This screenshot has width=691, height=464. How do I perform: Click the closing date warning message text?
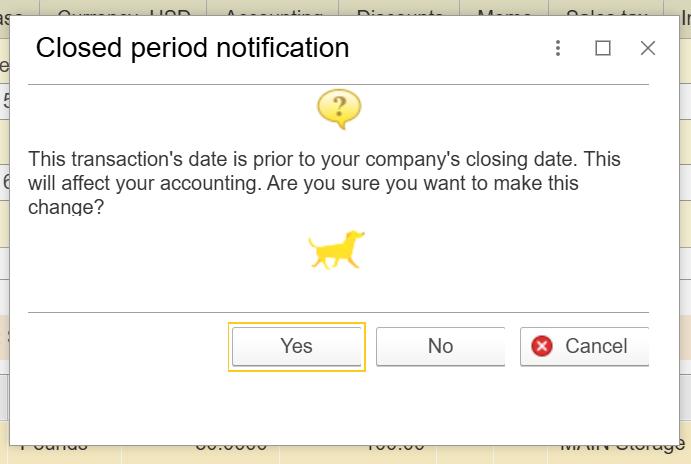click(324, 183)
